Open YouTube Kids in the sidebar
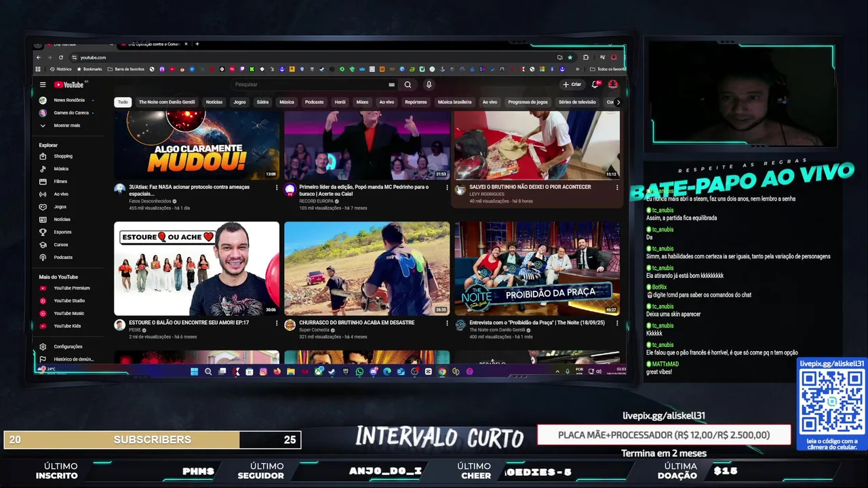The height and width of the screenshot is (488, 868). [67, 326]
